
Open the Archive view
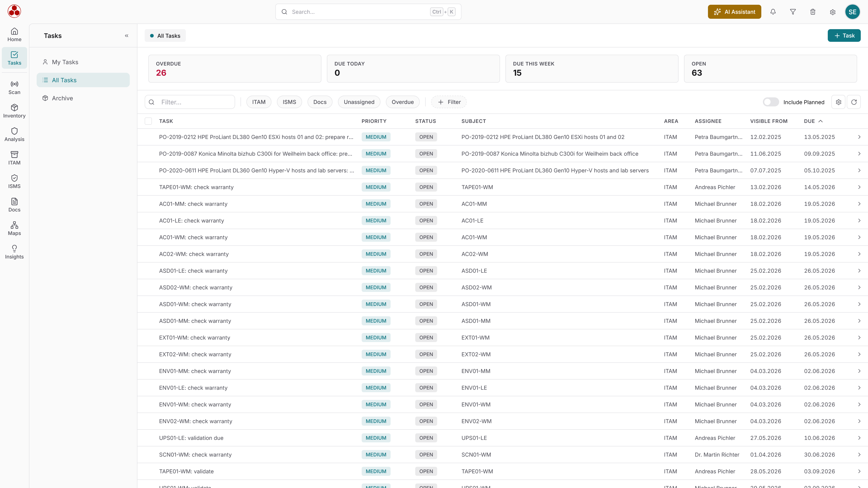tap(83, 98)
